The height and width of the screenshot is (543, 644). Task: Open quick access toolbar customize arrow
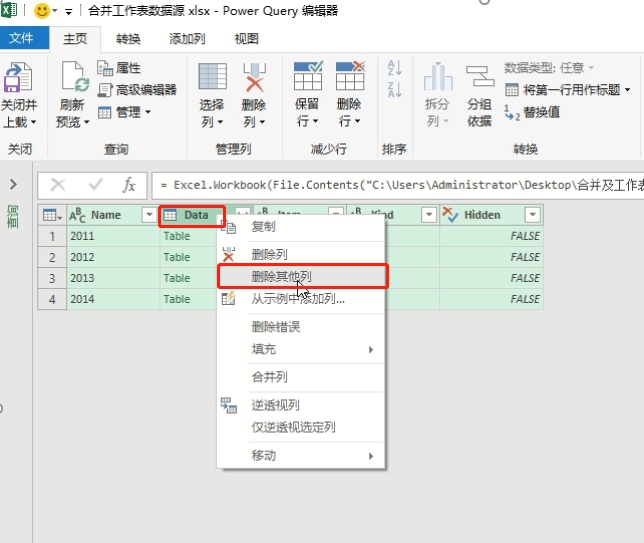point(68,12)
